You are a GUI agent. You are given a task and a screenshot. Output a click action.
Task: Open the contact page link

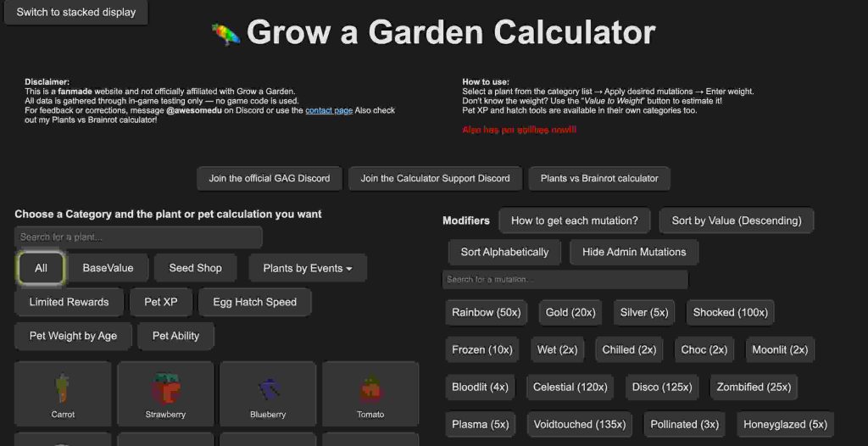(x=329, y=110)
